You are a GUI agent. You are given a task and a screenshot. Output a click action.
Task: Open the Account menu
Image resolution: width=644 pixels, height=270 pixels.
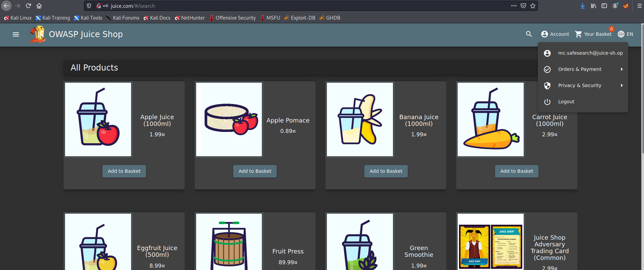pyautogui.click(x=555, y=34)
